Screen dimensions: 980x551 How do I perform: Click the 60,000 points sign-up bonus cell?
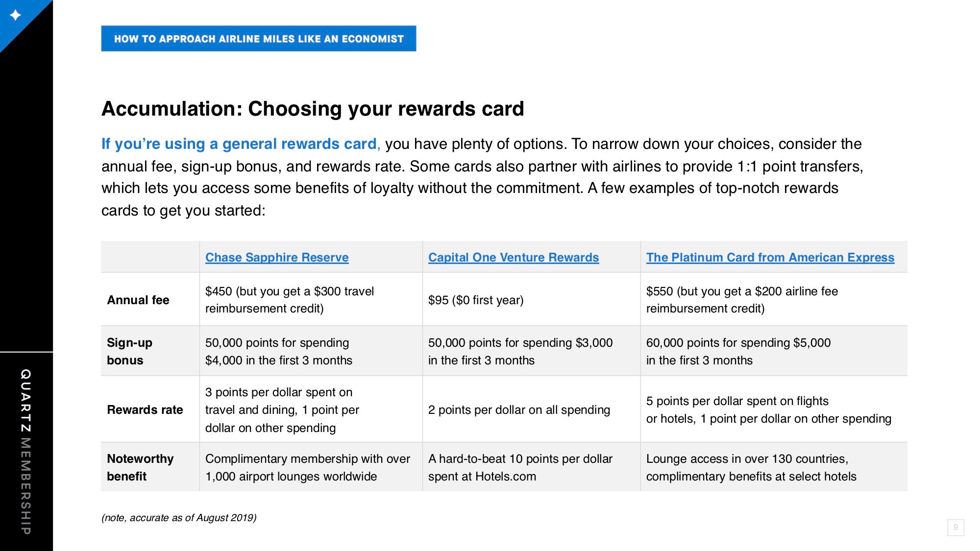pyautogui.click(x=774, y=351)
